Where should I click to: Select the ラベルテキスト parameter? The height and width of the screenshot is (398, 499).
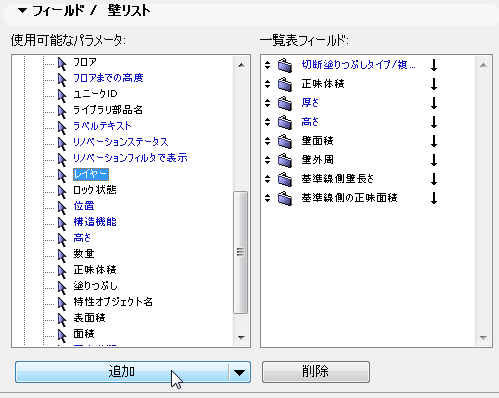(x=102, y=126)
